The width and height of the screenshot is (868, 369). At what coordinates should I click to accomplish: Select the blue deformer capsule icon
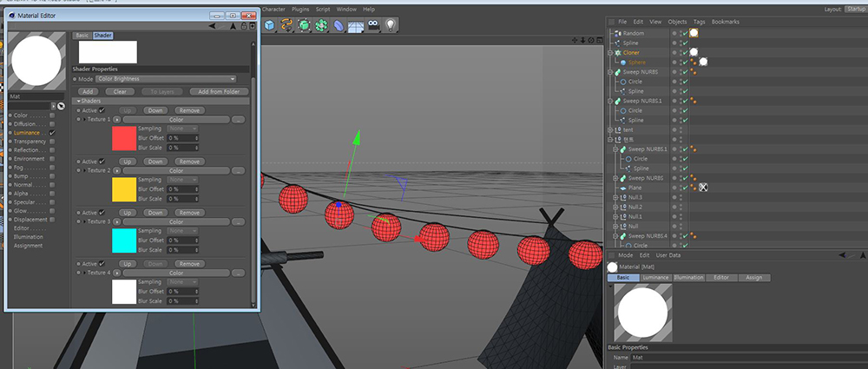(x=339, y=25)
